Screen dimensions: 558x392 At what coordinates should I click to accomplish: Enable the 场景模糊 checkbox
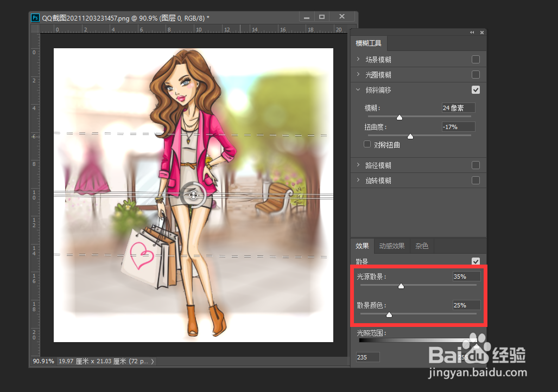tap(475, 59)
